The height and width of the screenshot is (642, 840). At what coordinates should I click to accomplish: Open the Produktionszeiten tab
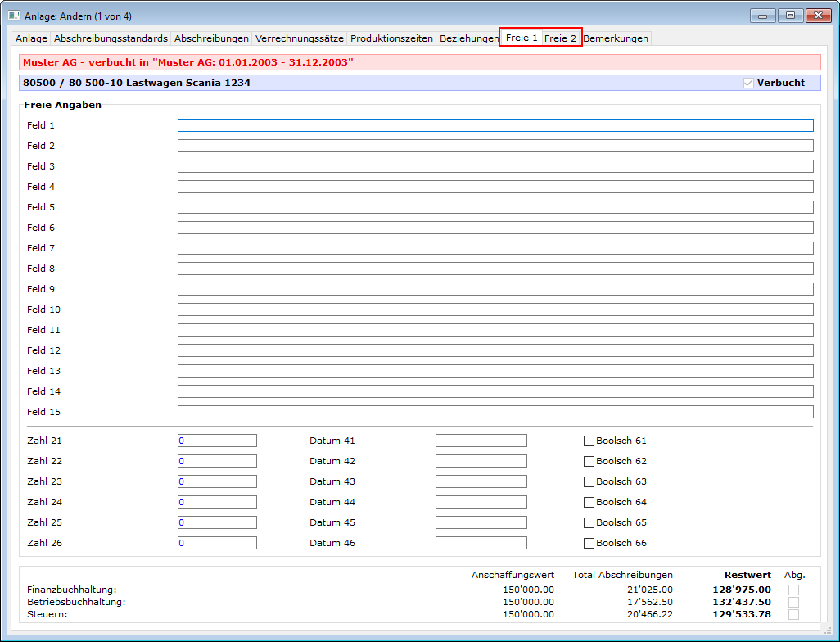point(391,38)
